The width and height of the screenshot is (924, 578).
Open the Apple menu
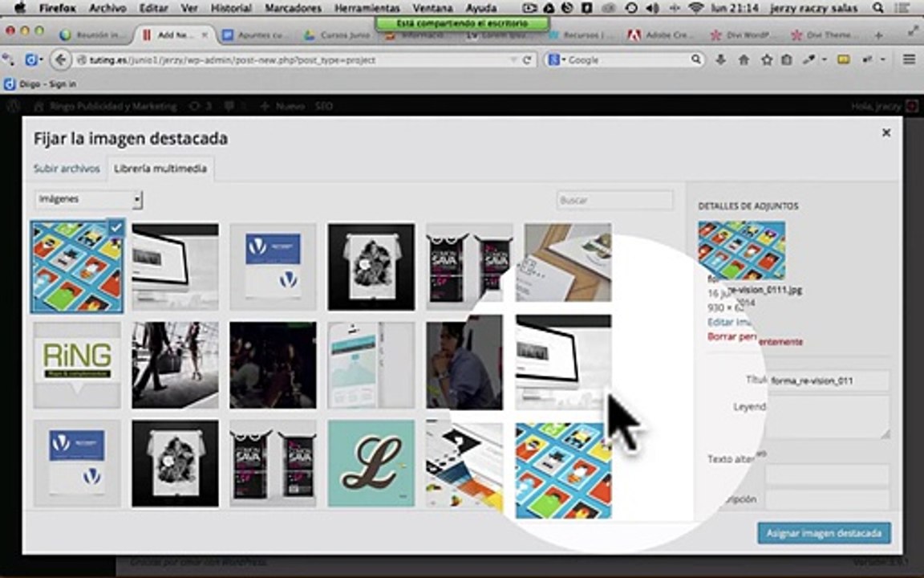point(19,8)
